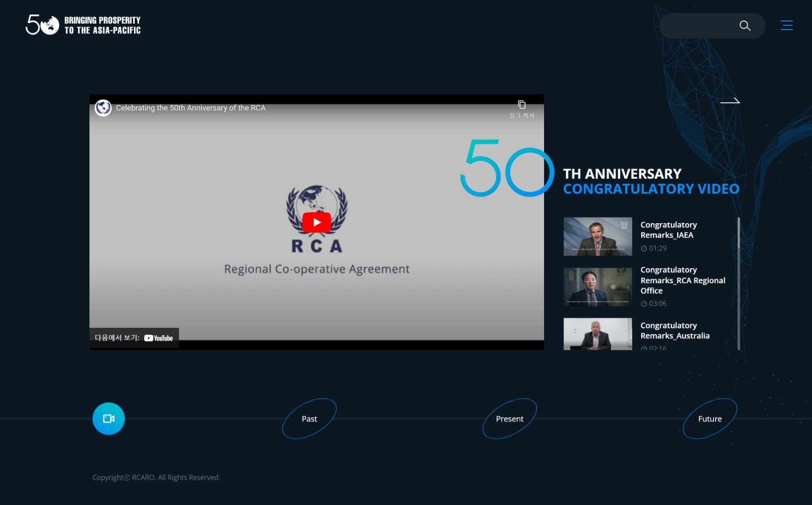Click the Watch on YouTube button
This screenshot has height=505, width=812.
click(134, 338)
